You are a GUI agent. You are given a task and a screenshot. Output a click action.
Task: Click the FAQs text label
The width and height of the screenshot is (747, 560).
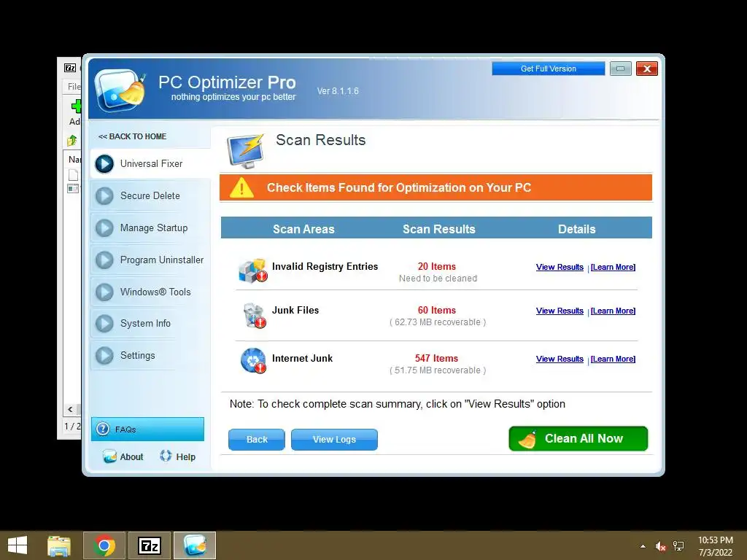point(125,429)
